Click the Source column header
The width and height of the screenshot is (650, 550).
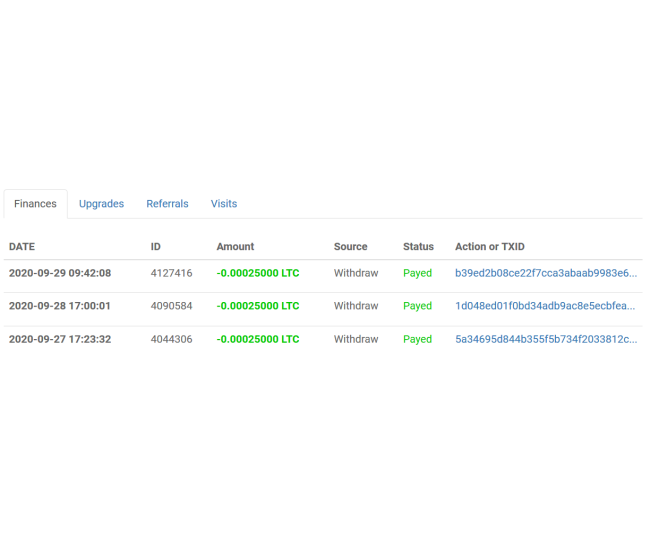click(350, 246)
